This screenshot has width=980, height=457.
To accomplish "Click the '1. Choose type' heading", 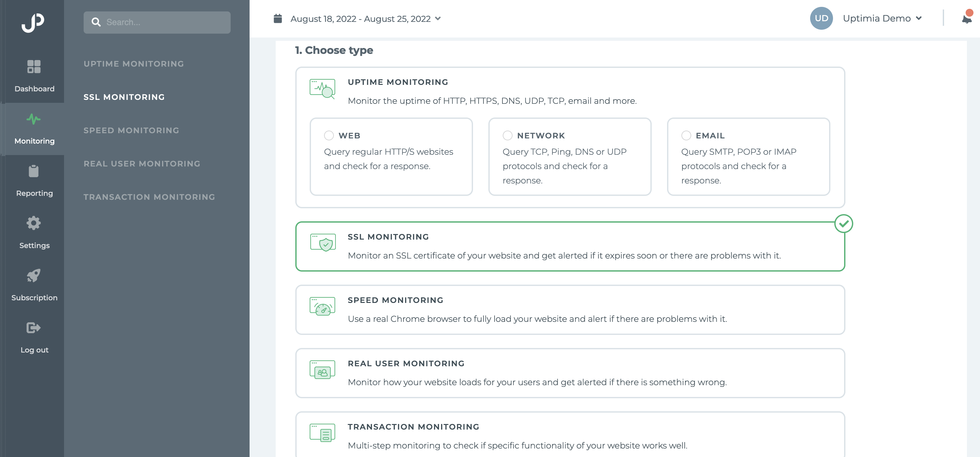I will coord(334,50).
